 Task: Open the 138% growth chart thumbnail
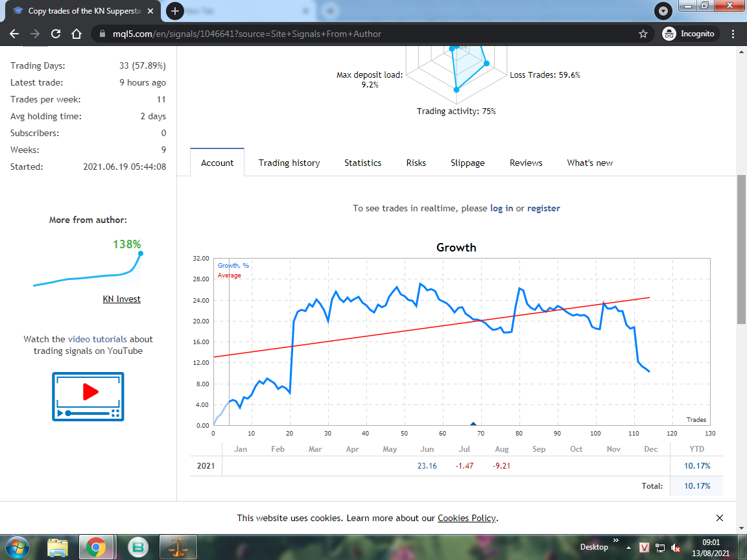[88, 269]
